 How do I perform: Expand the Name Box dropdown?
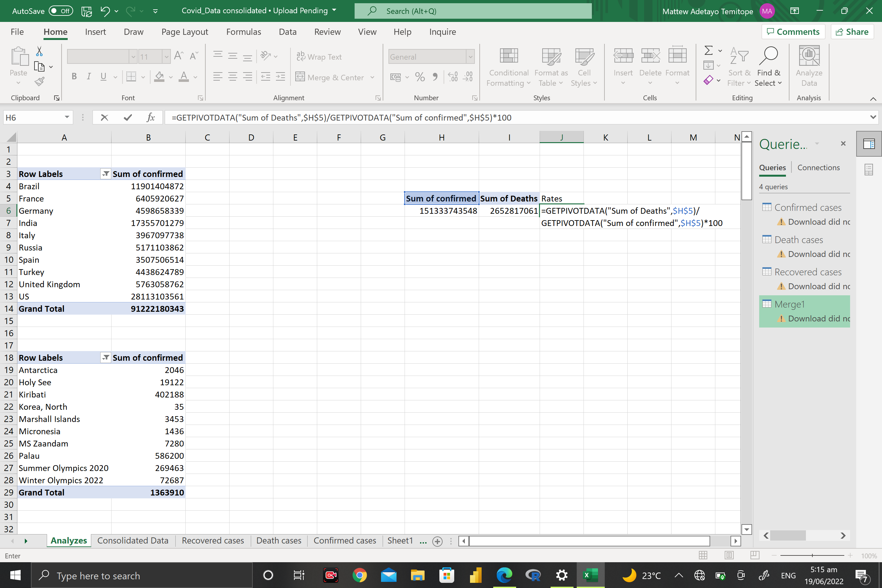coord(67,117)
